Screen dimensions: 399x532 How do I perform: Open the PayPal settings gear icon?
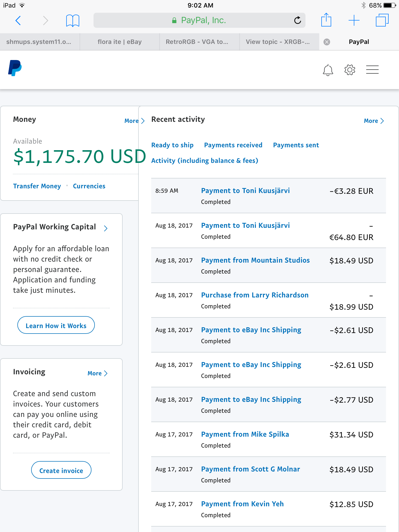(350, 70)
